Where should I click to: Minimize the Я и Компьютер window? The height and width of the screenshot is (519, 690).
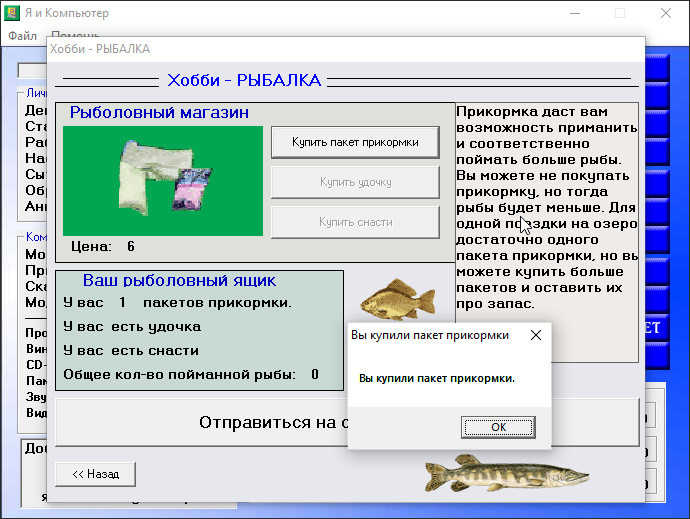(575, 13)
